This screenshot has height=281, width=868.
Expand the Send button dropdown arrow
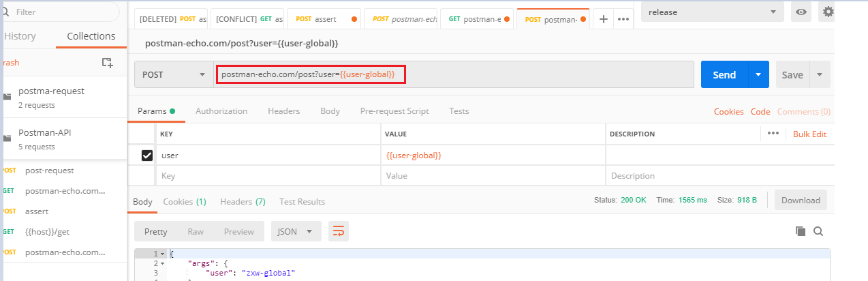pos(758,74)
